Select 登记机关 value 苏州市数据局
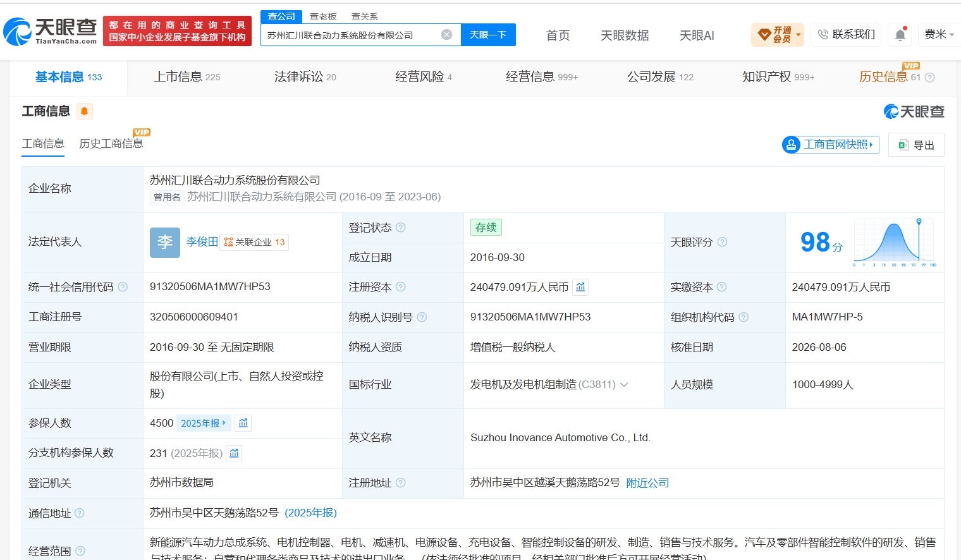The width and height of the screenshot is (961, 560). (181, 483)
